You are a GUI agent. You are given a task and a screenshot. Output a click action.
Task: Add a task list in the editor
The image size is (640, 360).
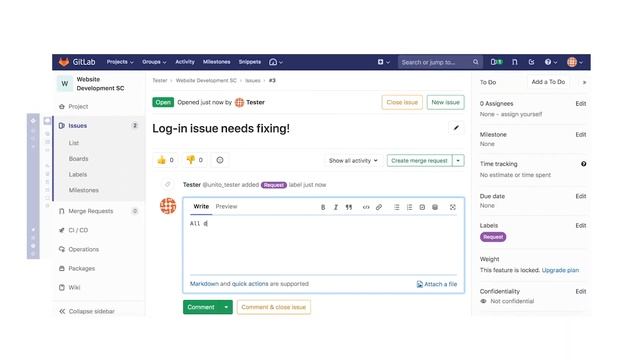click(x=422, y=207)
